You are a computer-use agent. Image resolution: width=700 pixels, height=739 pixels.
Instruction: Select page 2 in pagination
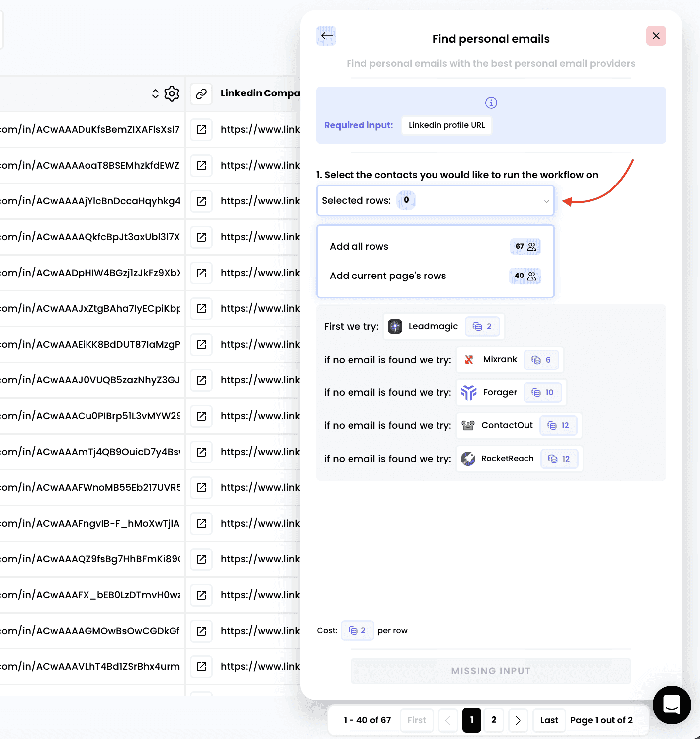[x=494, y=720]
